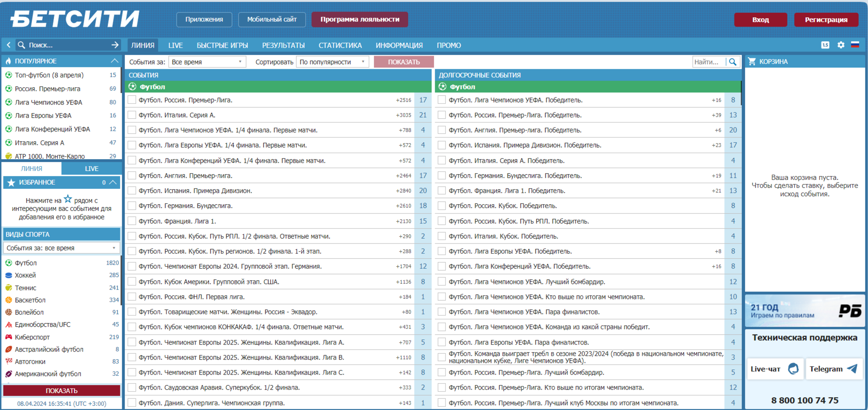Open the Сортировать По популярности dropdown
The height and width of the screenshot is (410, 868).
[333, 62]
